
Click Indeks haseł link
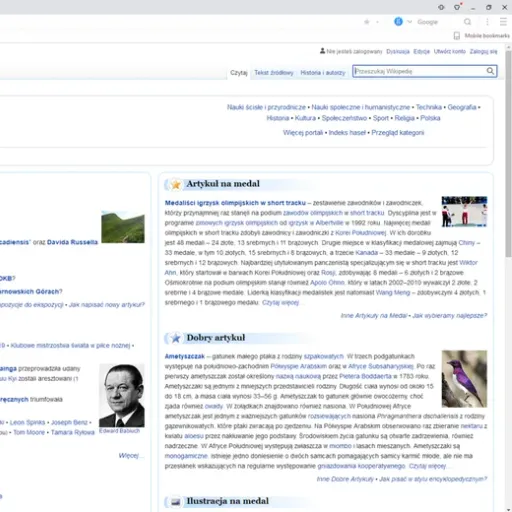pos(347,133)
